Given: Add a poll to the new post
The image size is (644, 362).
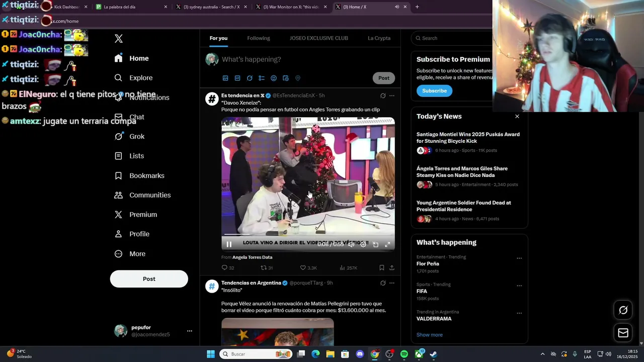Looking at the screenshot, I should [262, 78].
